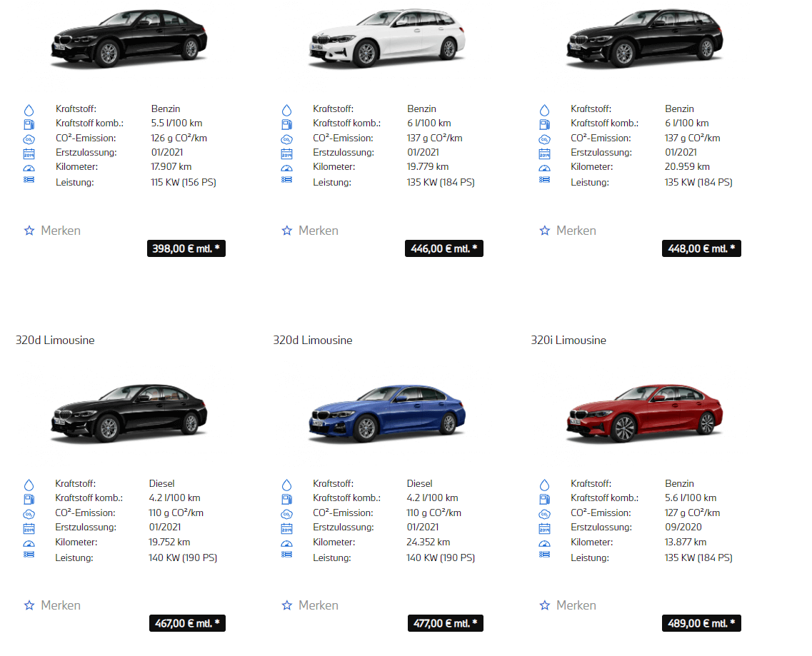Screen dimensions: 812x656
Task: Click the value '126 g CO²/km'
Action: tap(179, 138)
